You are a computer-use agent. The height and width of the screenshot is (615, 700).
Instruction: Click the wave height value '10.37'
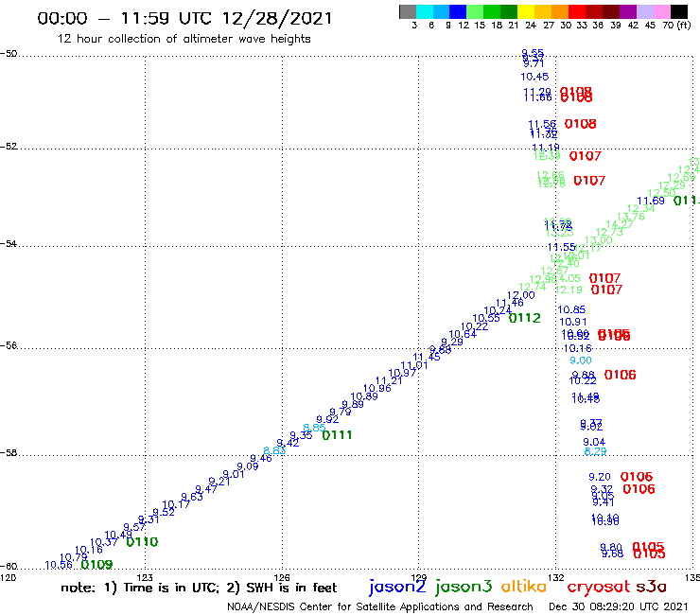coord(103,542)
